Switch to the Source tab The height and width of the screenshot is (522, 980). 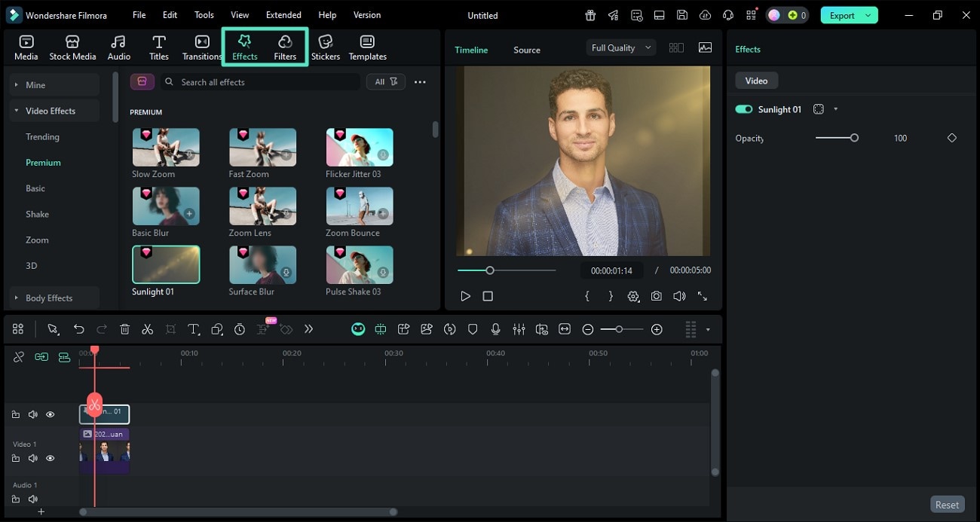[x=526, y=50]
